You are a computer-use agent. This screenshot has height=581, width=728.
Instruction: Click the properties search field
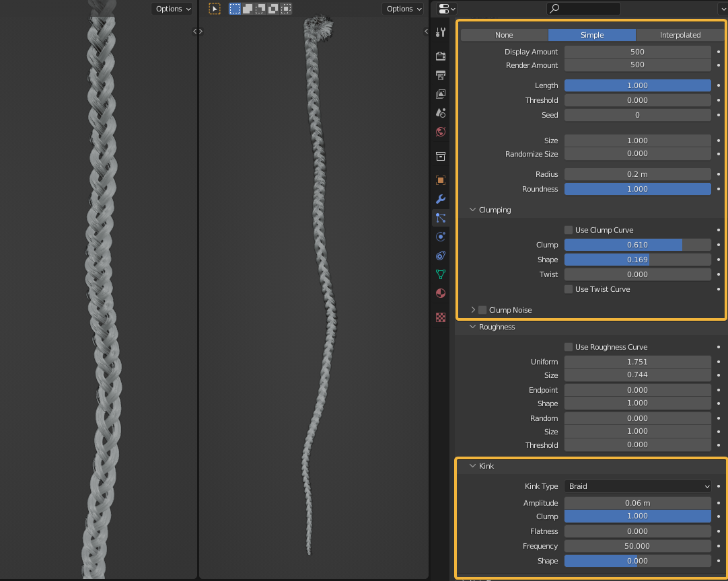[x=583, y=8]
